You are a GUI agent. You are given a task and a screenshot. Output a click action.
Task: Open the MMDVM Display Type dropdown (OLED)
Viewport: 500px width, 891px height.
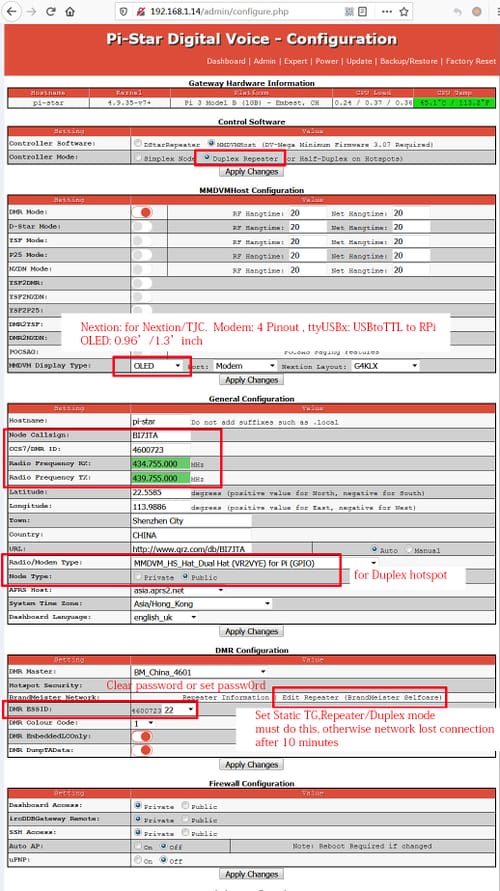[x=157, y=366]
